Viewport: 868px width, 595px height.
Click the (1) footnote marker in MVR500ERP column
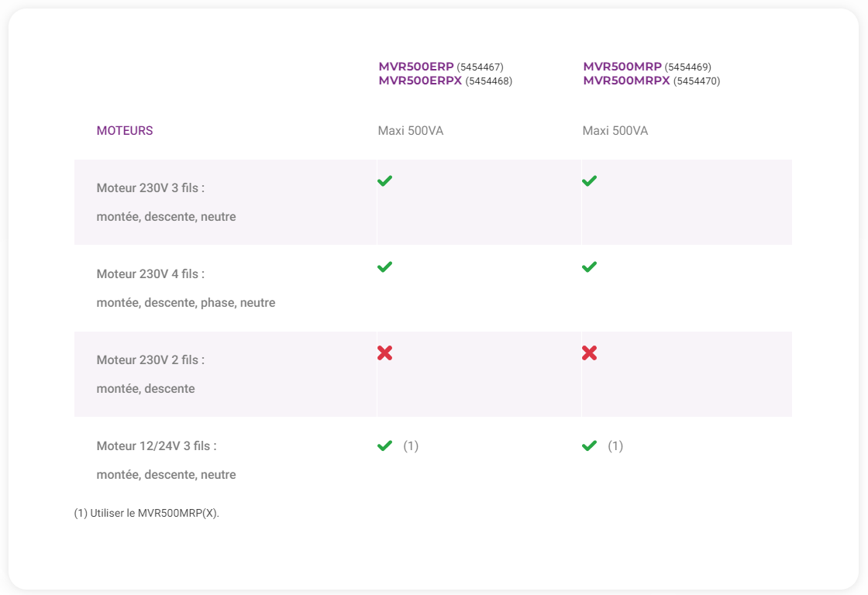[411, 446]
